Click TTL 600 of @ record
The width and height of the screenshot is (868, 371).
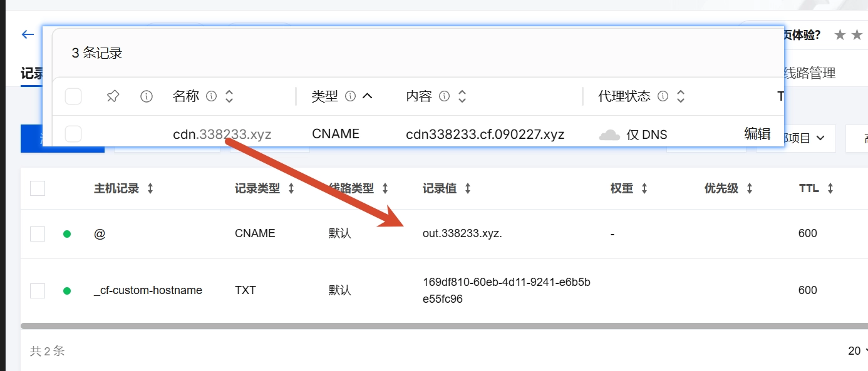pos(808,233)
